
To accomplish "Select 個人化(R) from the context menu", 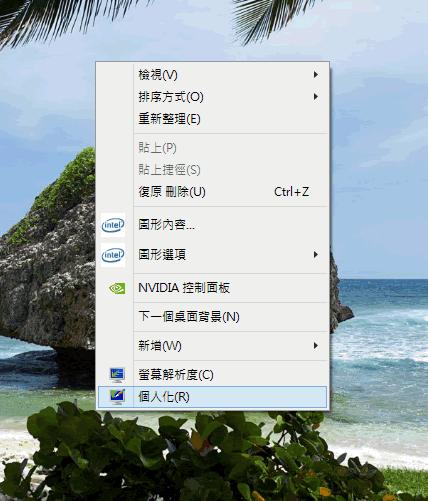I will [x=212, y=397].
